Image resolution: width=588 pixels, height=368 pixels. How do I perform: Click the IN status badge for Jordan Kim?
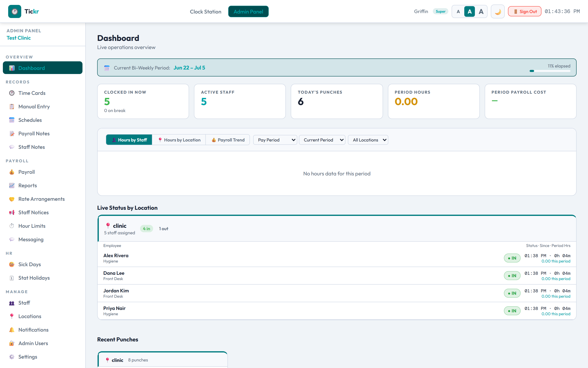(x=512, y=293)
